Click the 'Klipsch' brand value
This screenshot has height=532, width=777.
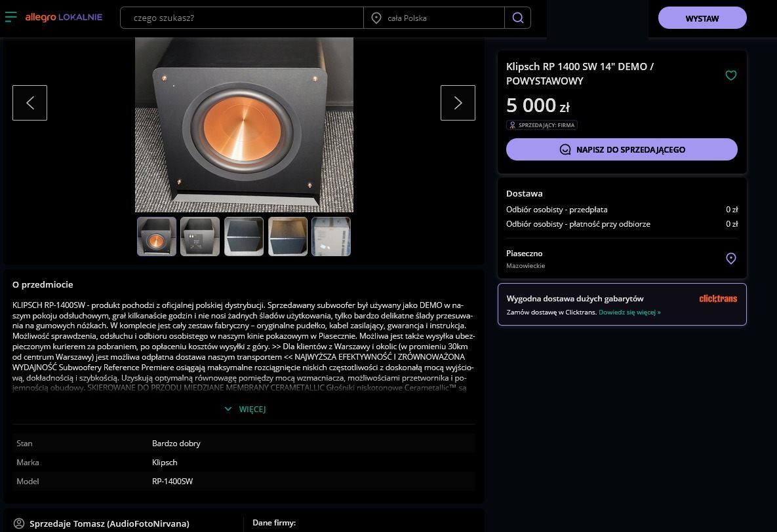(165, 462)
